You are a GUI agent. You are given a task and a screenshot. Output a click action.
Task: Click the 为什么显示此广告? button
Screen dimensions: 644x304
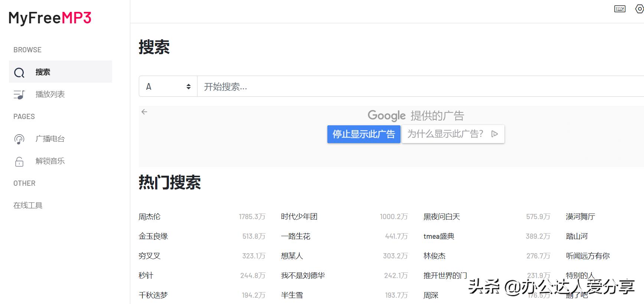453,134
